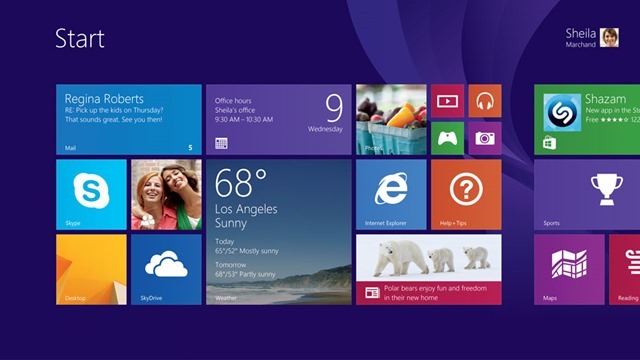Open the Video tile with play icon

447,101
